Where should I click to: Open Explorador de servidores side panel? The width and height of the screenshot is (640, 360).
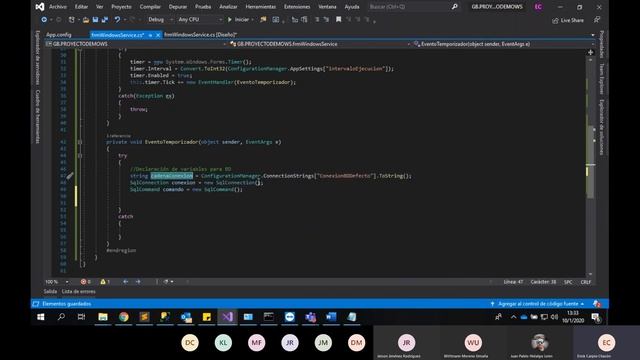point(37,58)
